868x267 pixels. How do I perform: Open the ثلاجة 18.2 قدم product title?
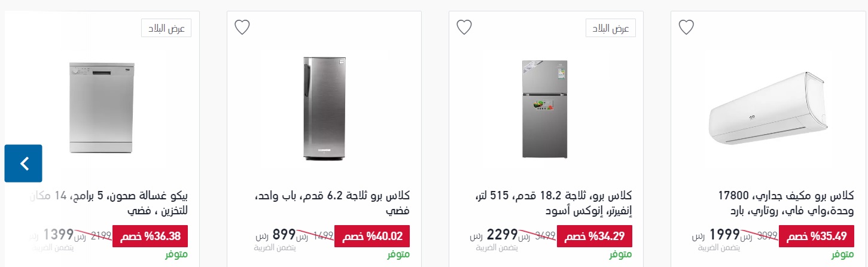553,204
